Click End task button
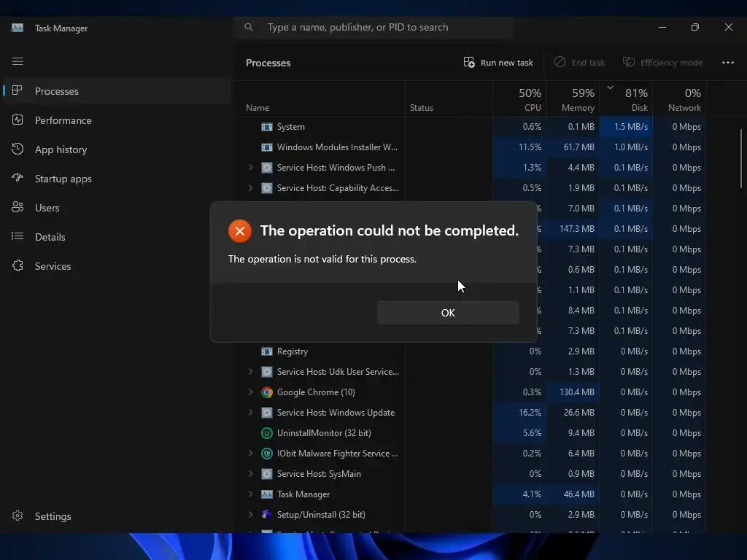 point(579,63)
